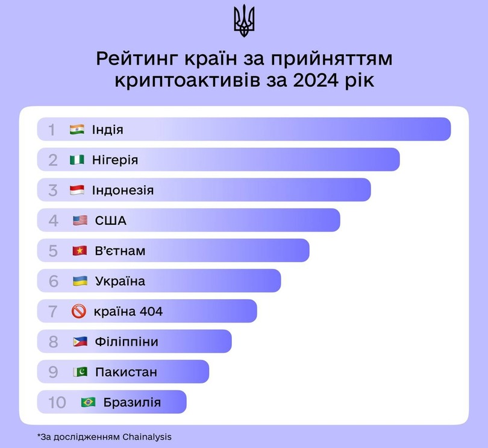Screen dimensions: 488x448
Task: Click the rank number 10
Action: pos(57,402)
